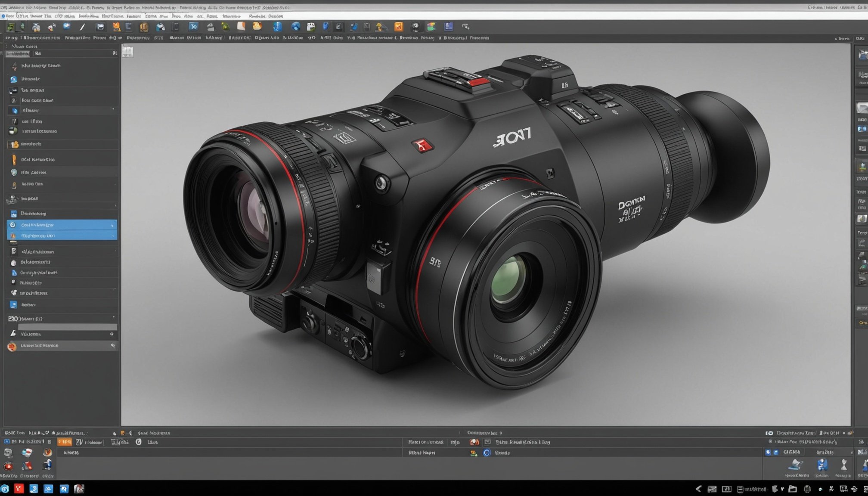Expand the arrow on first blue highlighted row
Image resolution: width=868 pixels, height=496 pixels.
coord(112,225)
